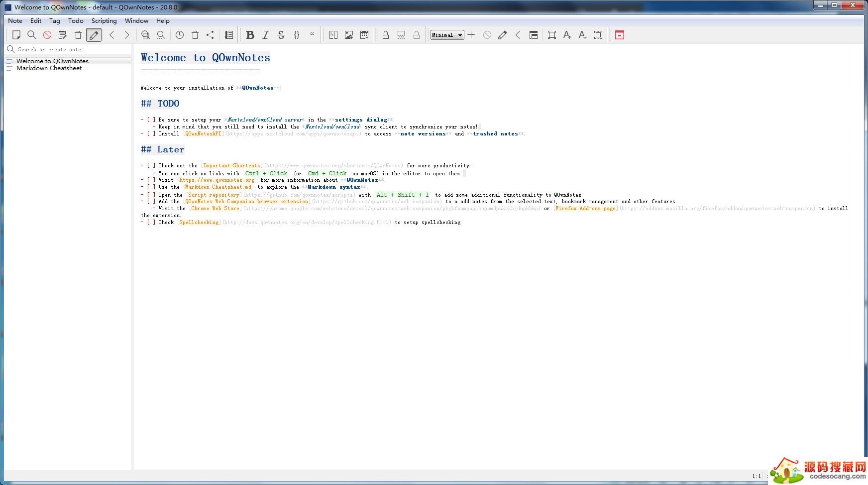Screen dimensions: 868x485
Task: Open the Note menu
Action: (x=15, y=20)
